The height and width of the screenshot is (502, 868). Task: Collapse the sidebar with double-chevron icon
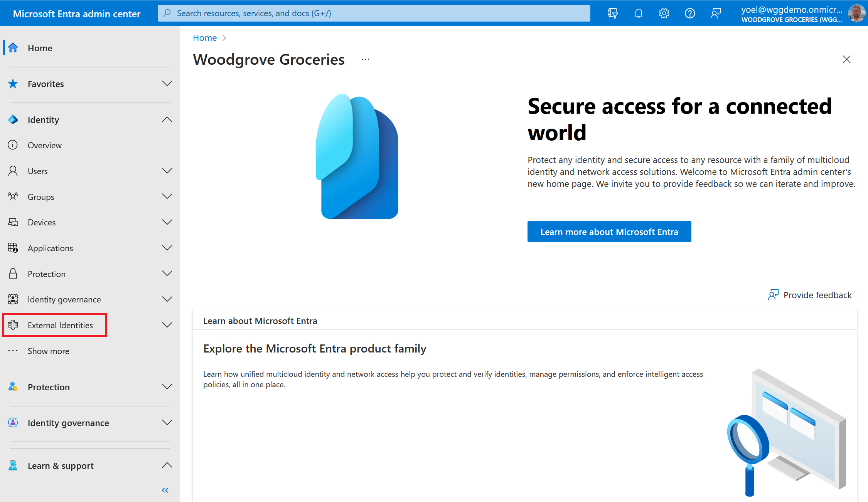tap(165, 490)
